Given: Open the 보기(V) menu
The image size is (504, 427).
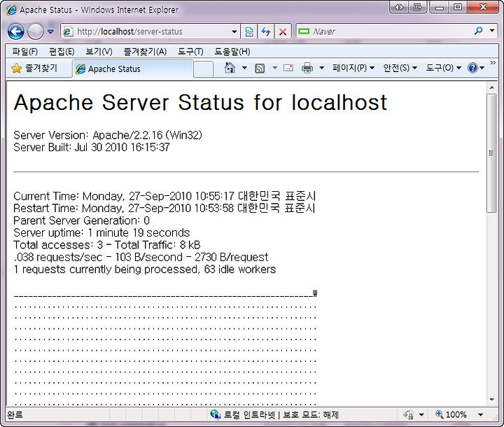Looking at the screenshot, I should click(99, 51).
